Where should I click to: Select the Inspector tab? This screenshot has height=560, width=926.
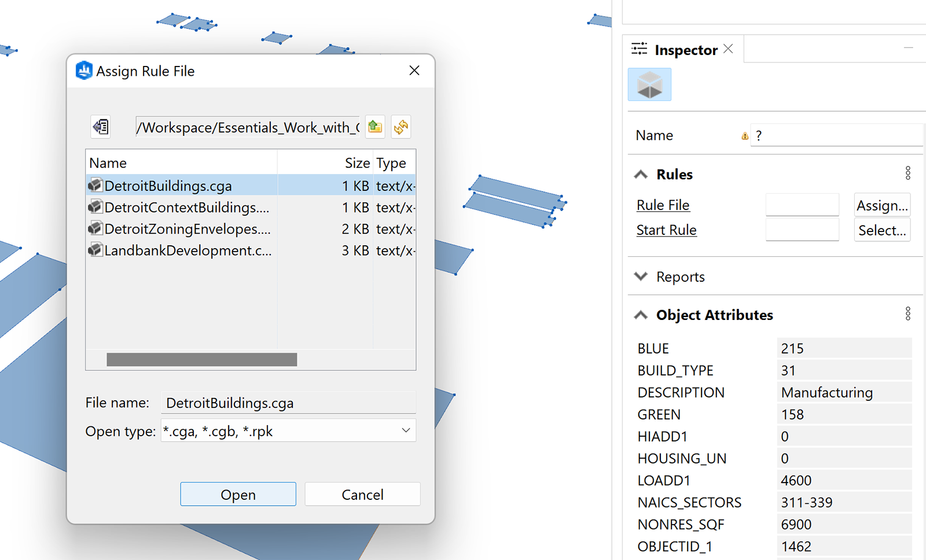685,50
